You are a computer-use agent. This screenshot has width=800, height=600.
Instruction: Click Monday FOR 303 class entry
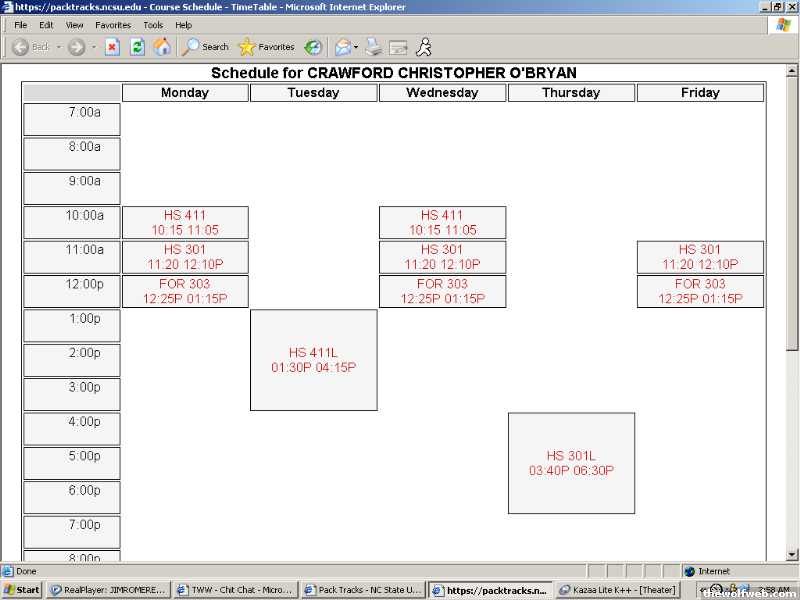point(185,291)
